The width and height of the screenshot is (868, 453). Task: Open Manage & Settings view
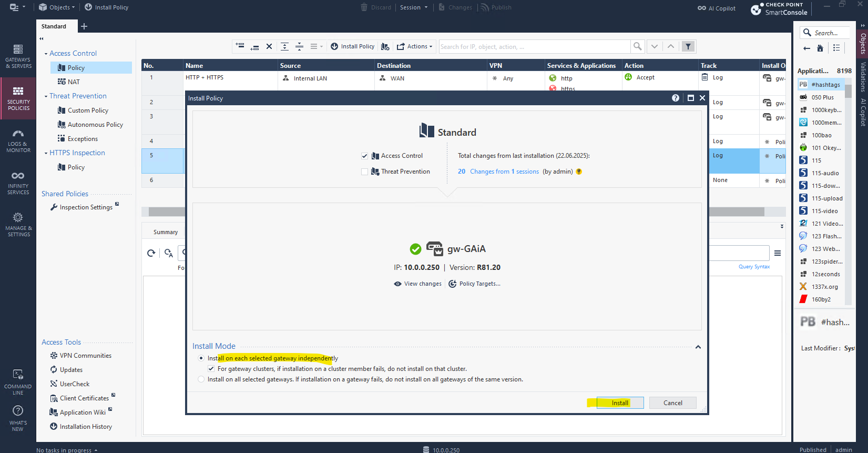click(x=18, y=225)
